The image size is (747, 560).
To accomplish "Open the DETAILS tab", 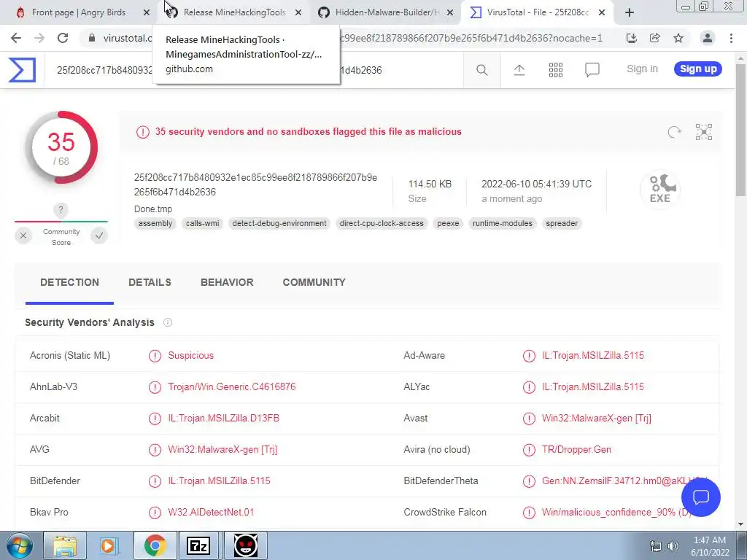I will [x=150, y=282].
